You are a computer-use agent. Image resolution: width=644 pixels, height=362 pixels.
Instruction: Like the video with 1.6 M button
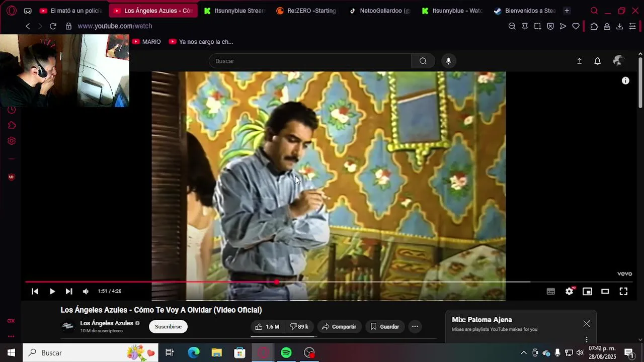(267, 327)
